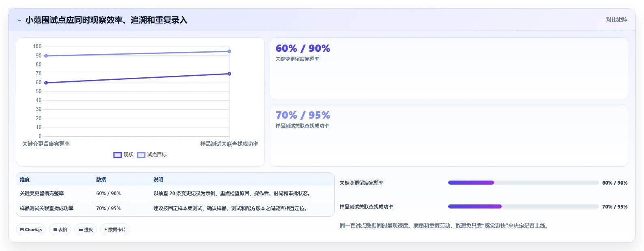Click x-axis label 关键变更留痕完整率

click(x=46, y=144)
